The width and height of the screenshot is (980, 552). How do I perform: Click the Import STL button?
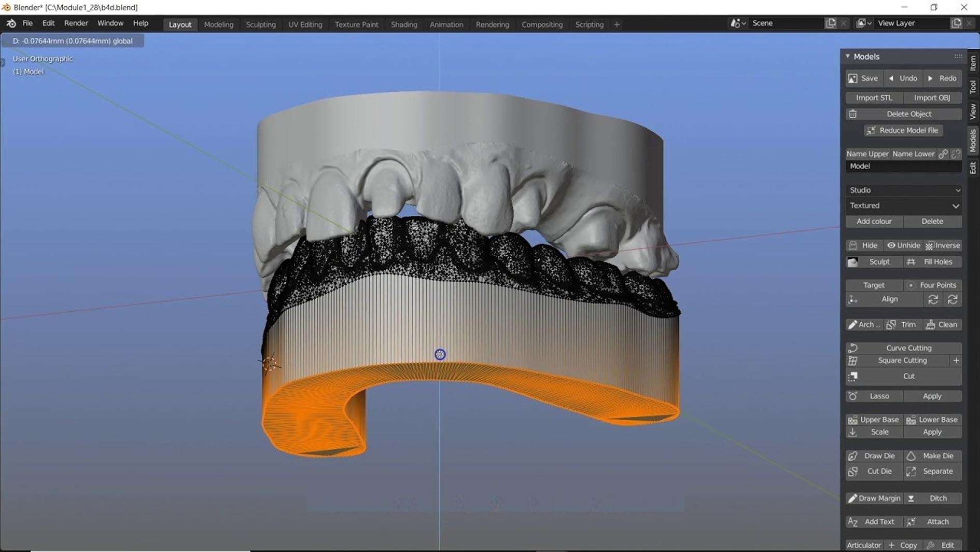click(x=874, y=98)
